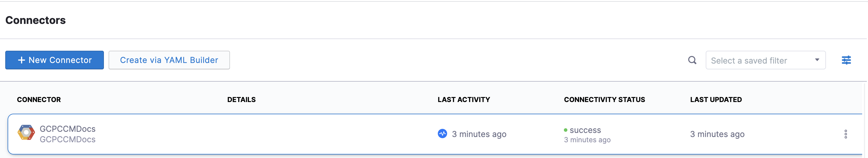Click the New Connector button
This screenshot has width=868, height=158.
coord(55,60)
